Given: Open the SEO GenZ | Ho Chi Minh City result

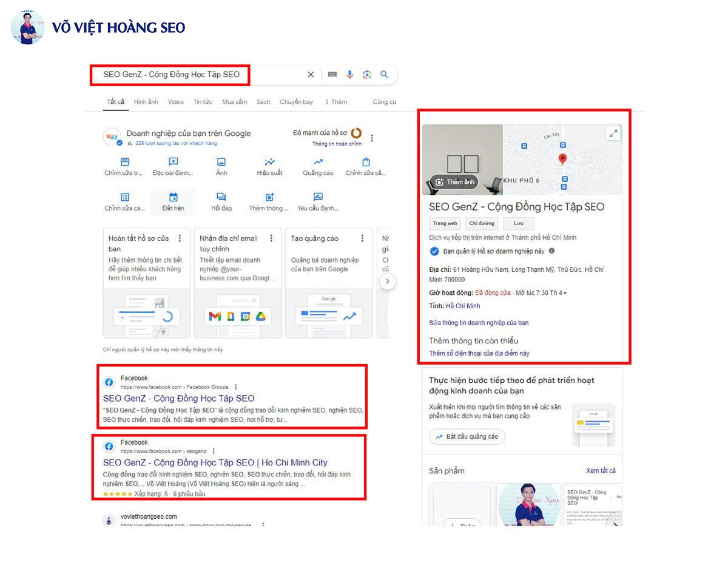Looking at the screenshot, I should point(215,462).
